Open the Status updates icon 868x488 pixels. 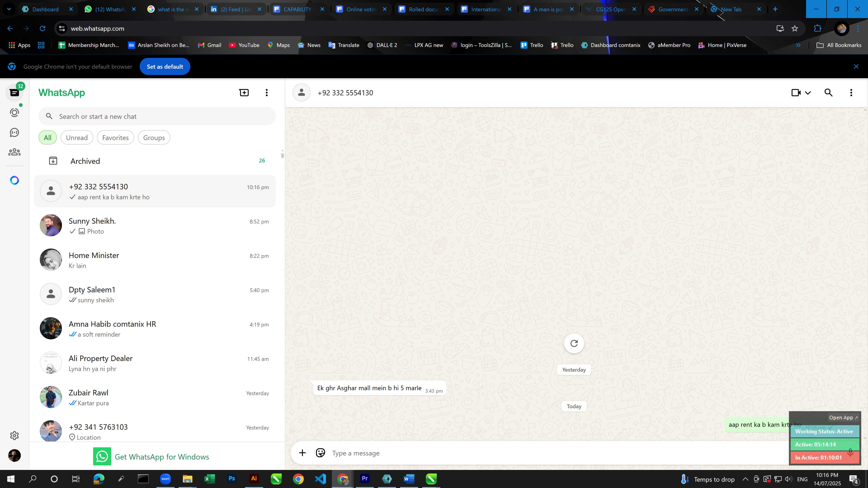[x=14, y=112]
